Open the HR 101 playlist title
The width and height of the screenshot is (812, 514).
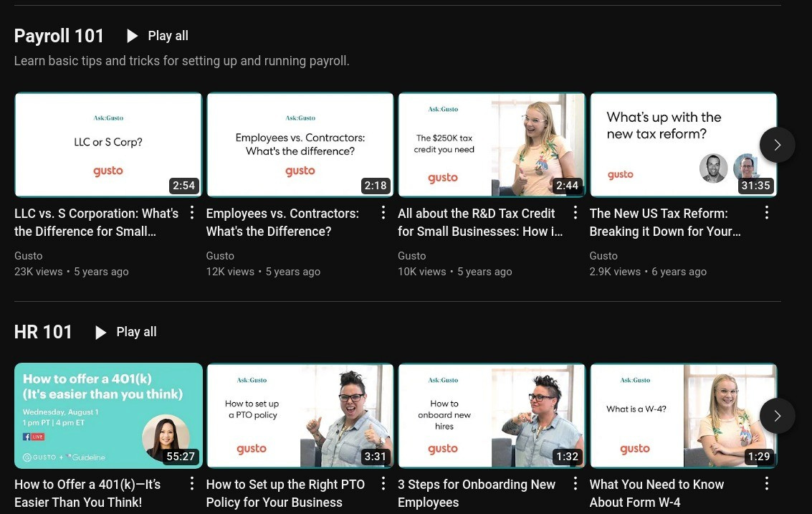43,332
